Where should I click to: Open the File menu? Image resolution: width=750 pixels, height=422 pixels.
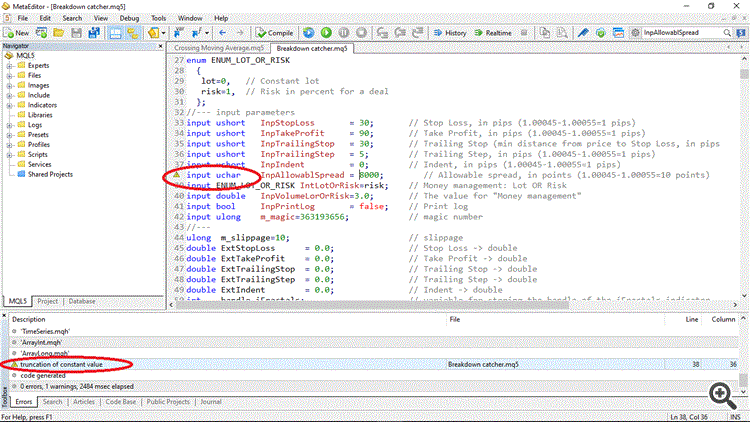[22, 18]
